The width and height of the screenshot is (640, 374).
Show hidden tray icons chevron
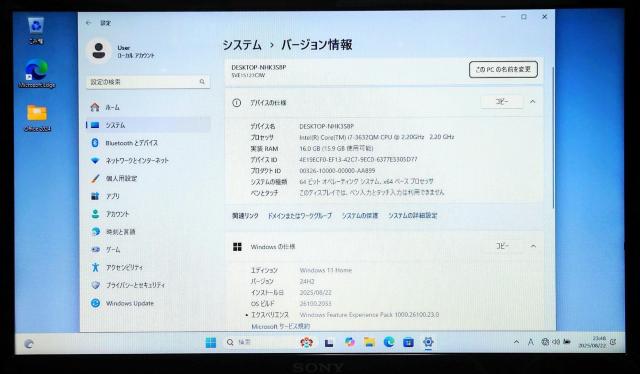pyautogui.click(x=516, y=342)
